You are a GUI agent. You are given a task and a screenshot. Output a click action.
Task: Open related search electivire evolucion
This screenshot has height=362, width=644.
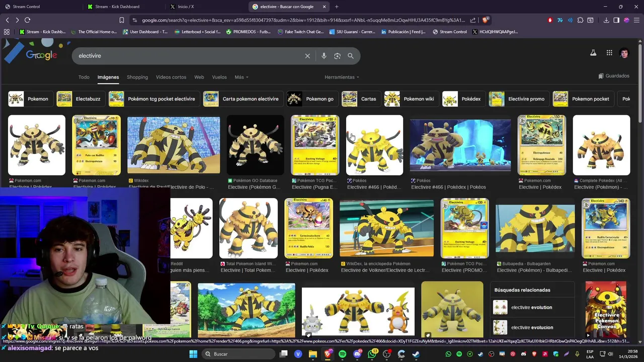coord(532,327)
